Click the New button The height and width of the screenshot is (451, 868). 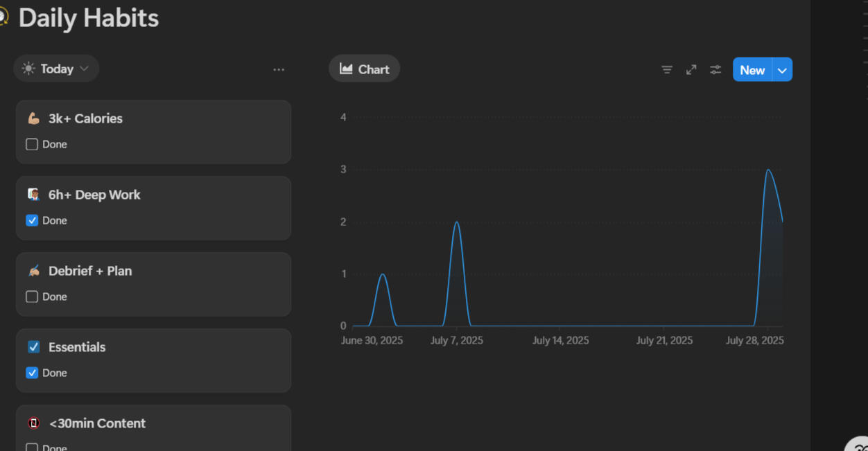pos(752,70)
